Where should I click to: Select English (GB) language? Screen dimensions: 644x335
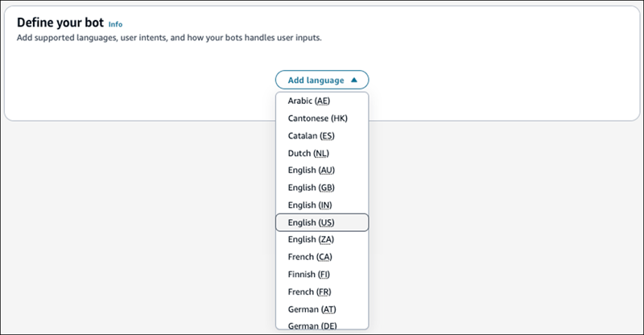[310, 188]
